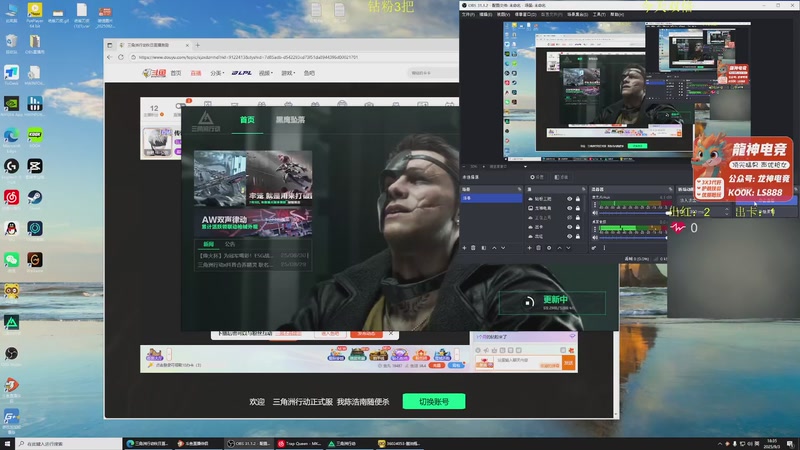Click green 切换账号 button

pyautogui.click(x=434, y=402)
